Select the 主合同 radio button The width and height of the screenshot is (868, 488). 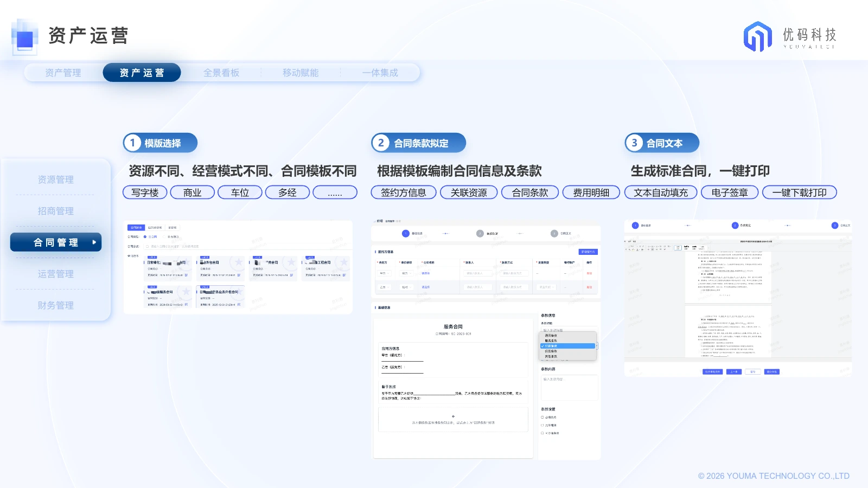coord(145,236)
